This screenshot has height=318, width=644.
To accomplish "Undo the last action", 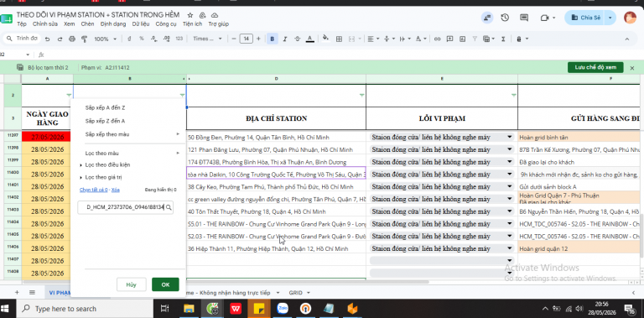I will click(x=47, y=39).
